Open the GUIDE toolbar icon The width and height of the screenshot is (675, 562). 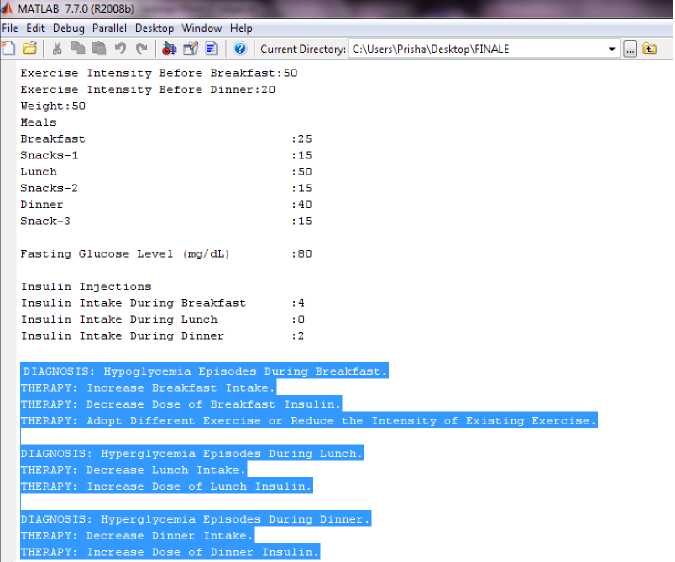coord(190,49)
